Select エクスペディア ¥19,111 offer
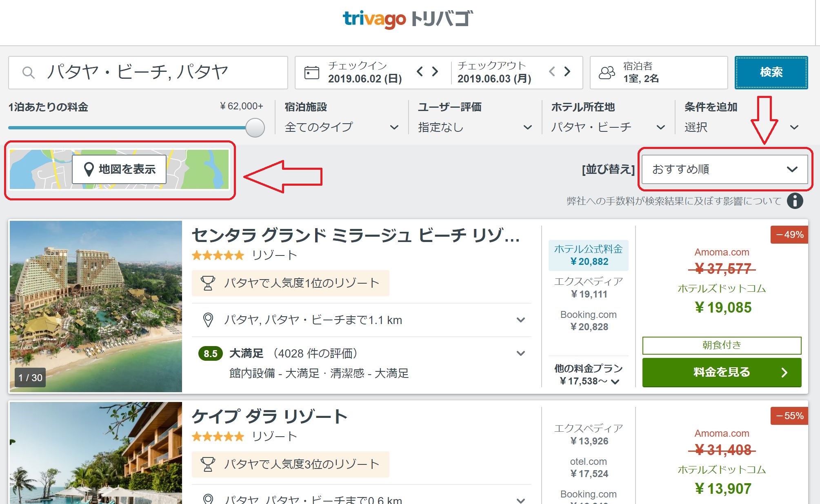Image resolution: width=820 pixels, height=504 pixels. (x=588, y=288)
